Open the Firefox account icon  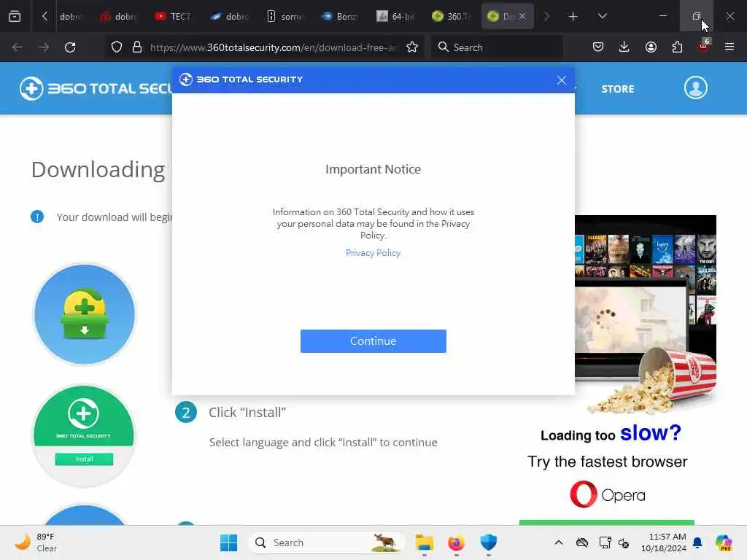pyautogui.click(x=651, y=47)
